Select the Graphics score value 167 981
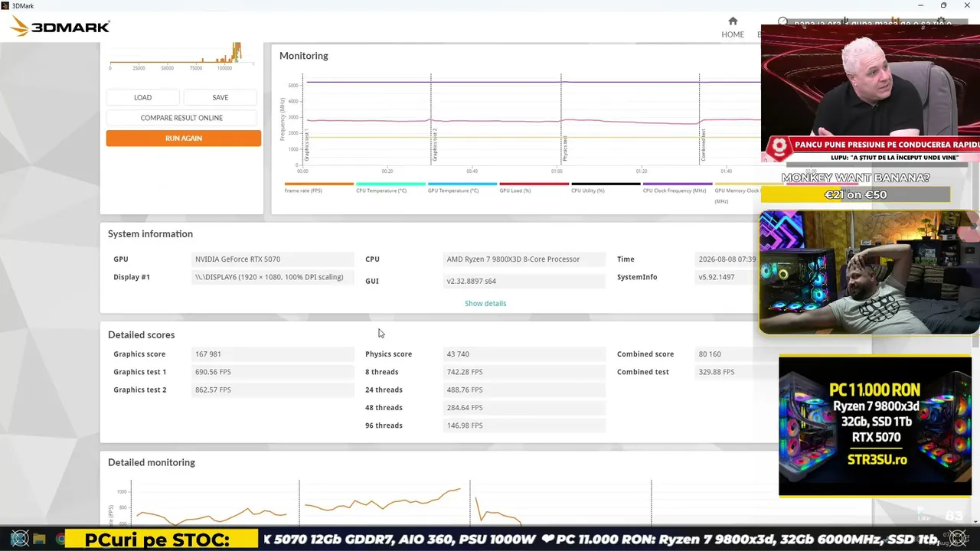The image size is (980, 551). 273,354
